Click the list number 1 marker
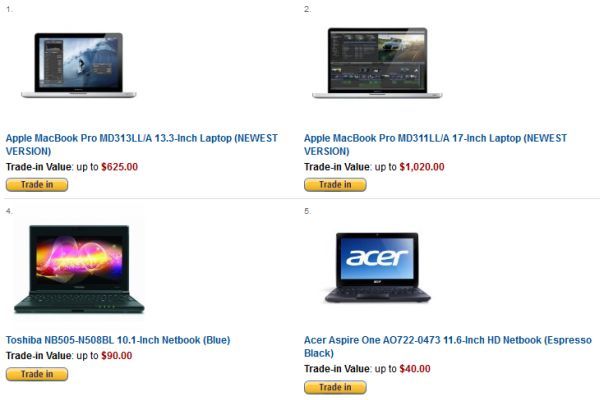 click(9, 10)
